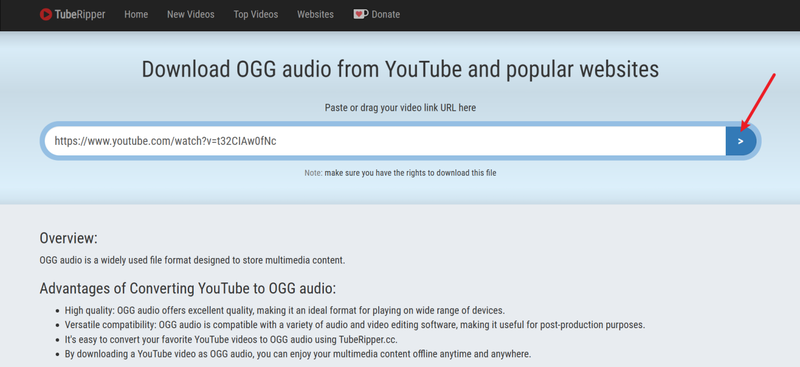800x367 pixels.
Task: Click the page heading Download OGG audio
Action: point(400,69)
